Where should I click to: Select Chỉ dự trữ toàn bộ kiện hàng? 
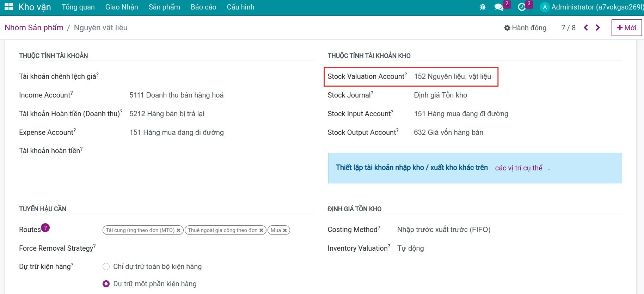click(106, 267)
